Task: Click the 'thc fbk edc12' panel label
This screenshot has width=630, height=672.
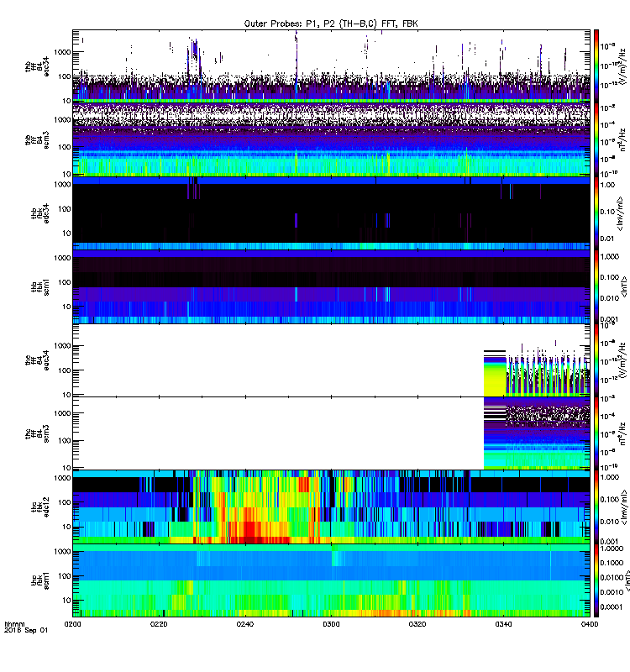Action: (x=40, y=507)
